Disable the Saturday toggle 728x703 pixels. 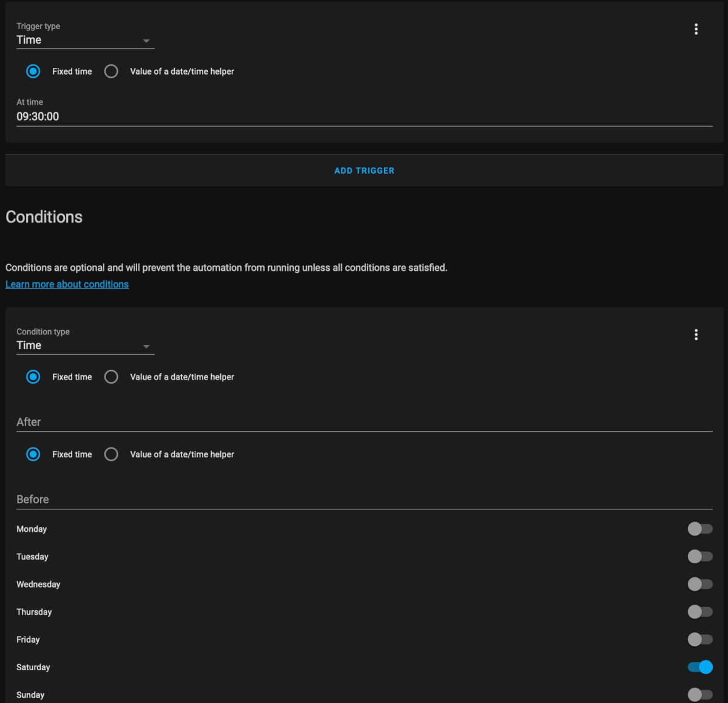click(x=699, y=667)
